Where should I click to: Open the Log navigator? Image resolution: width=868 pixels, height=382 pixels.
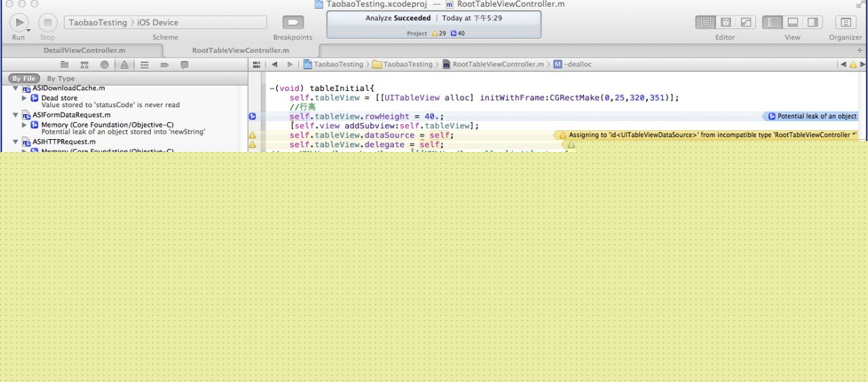(184, 64)
